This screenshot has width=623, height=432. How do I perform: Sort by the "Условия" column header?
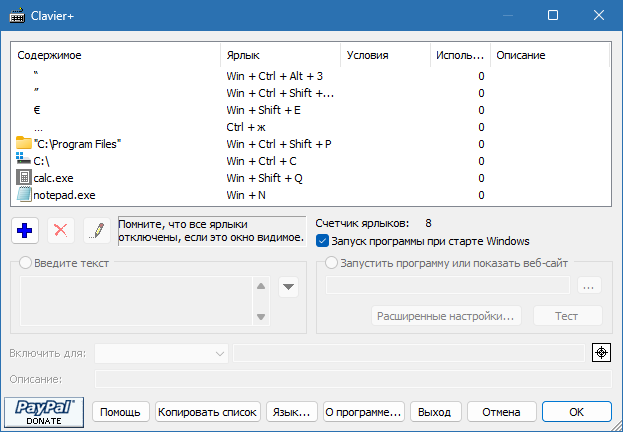[x=385, y=55]
